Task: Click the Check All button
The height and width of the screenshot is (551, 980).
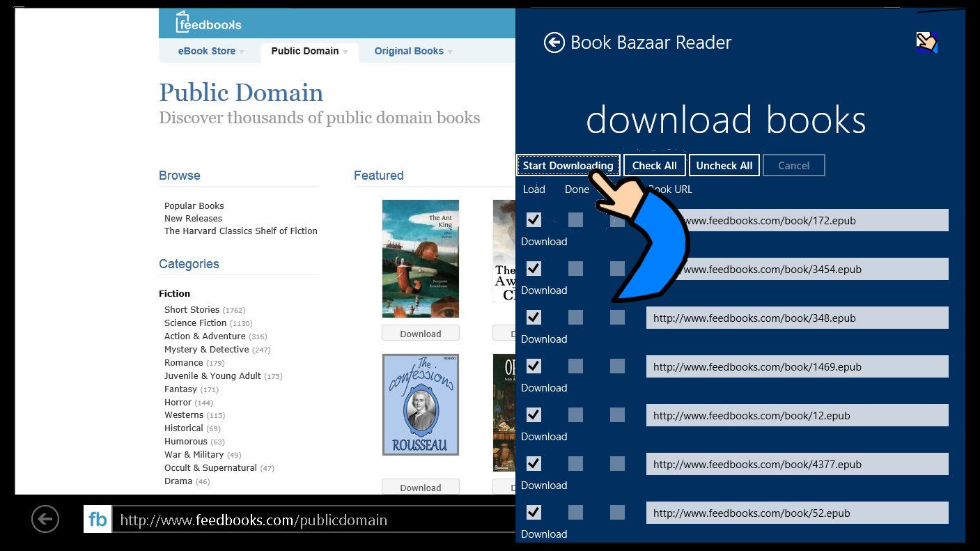Action: pos(654,165)
